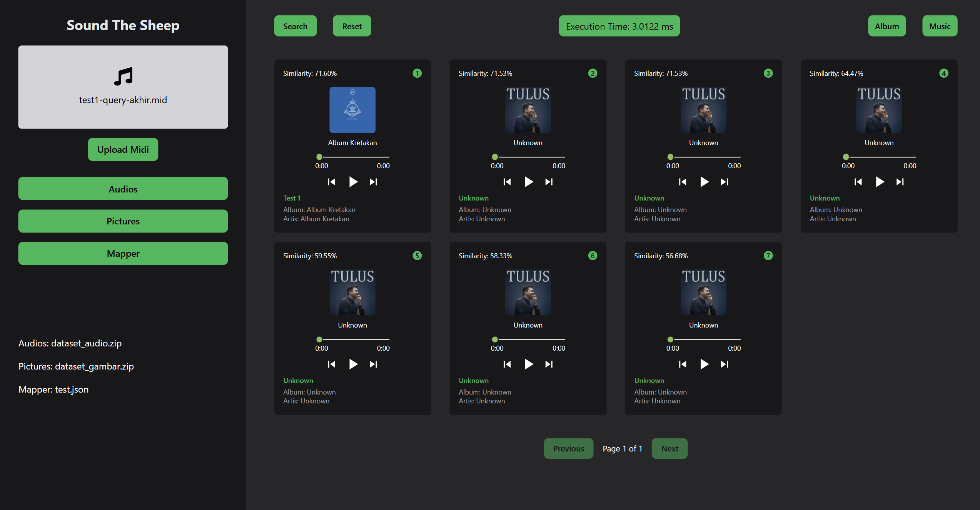Switch to the Music search mode
This screenshot has width=980, height=510.
(x=940, y=26)
